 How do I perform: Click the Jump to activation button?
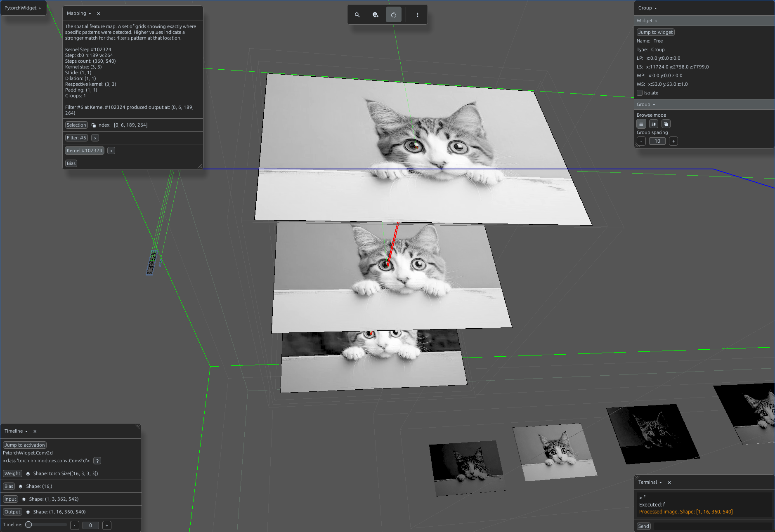(x=25, y=445)
